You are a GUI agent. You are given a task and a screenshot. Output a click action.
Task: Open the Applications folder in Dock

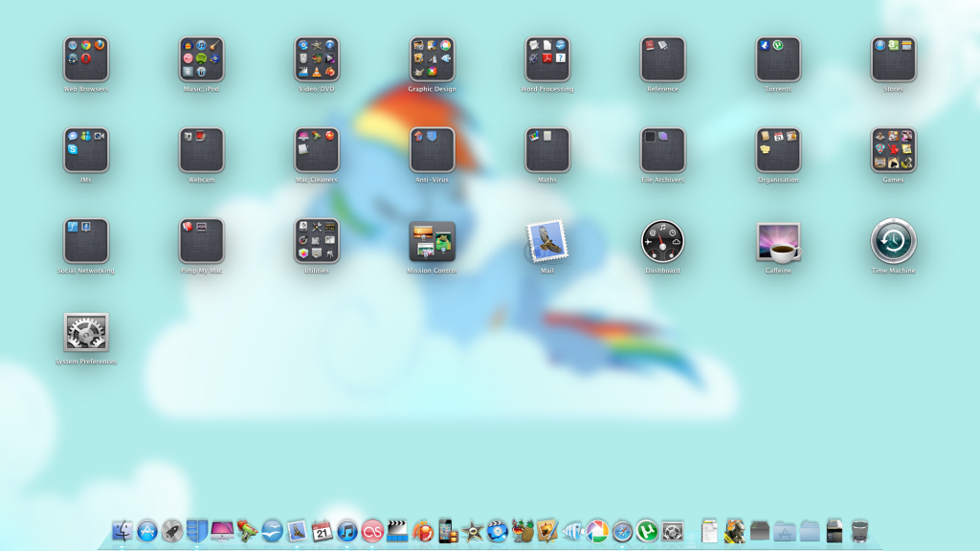(x=785, y=531)
